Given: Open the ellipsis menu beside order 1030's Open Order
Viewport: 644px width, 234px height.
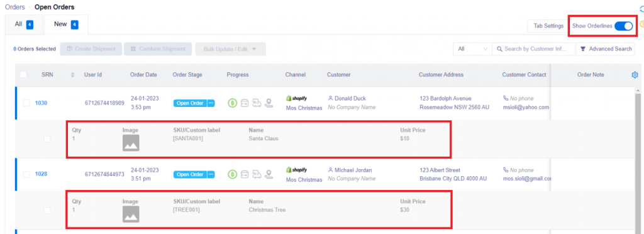Looking at the screenshot, I should [211, 103].
